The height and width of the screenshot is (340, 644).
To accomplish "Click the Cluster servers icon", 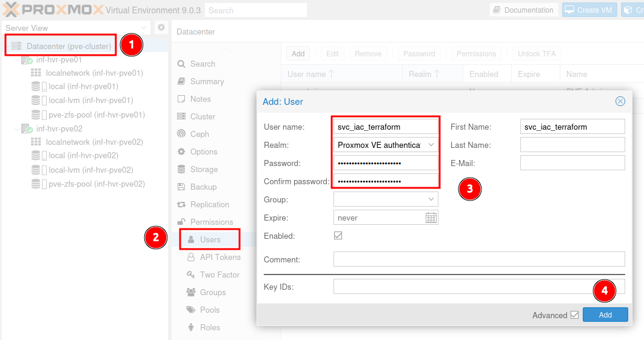I will (x=181, y=116).
